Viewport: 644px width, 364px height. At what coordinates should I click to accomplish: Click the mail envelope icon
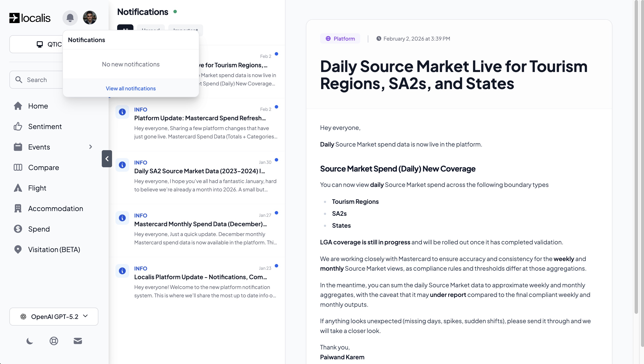[78, 341]
